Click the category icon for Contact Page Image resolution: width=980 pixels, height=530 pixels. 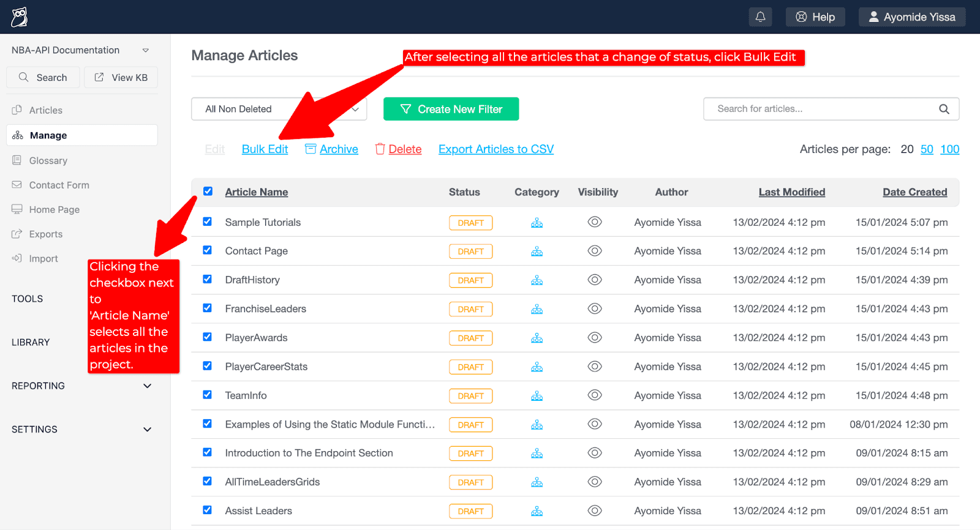[537, 252]
